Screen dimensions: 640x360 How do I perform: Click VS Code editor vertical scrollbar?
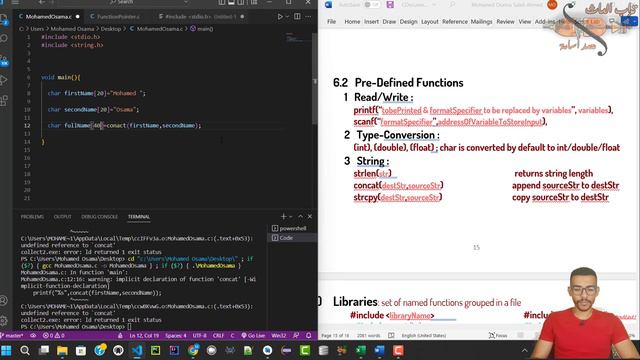[315, 78]
